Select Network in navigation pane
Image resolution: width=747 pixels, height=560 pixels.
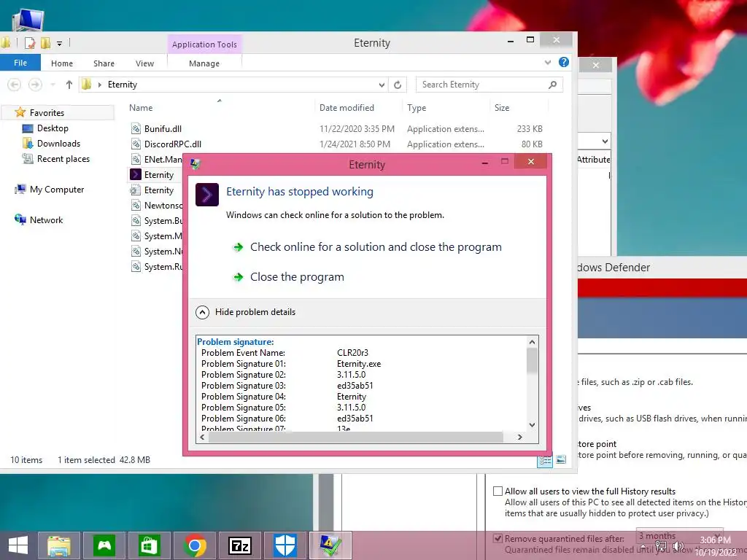46,220
